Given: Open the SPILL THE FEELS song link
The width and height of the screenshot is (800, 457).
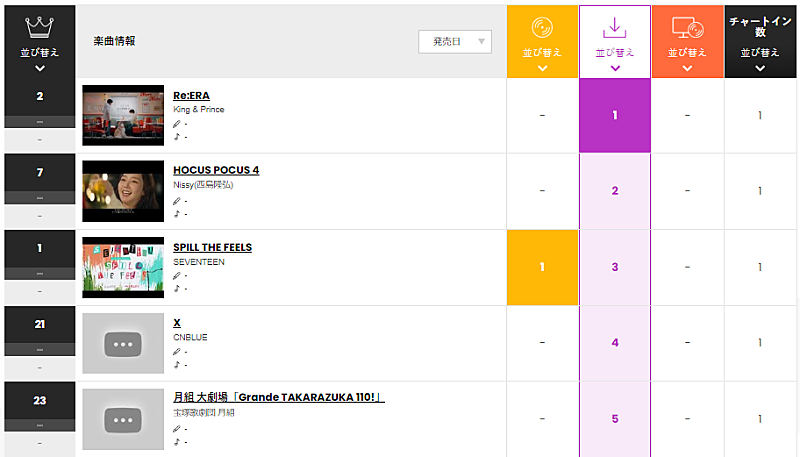Looking at the screenshot, I should 212,247.
